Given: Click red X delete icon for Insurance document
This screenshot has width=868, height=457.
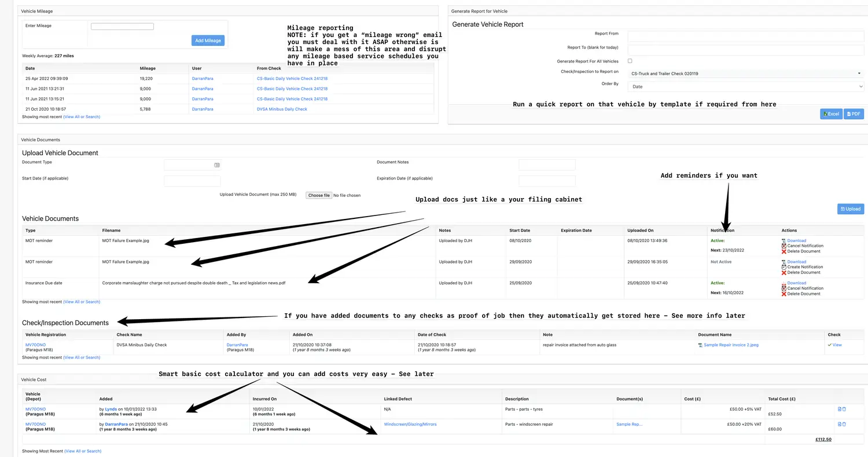Looking at the screenshot, I should pyautogui.click(x=784, y=294).
